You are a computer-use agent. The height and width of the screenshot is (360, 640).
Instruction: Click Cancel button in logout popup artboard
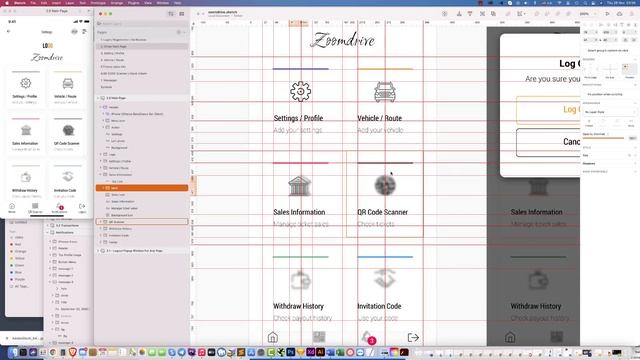548,142
